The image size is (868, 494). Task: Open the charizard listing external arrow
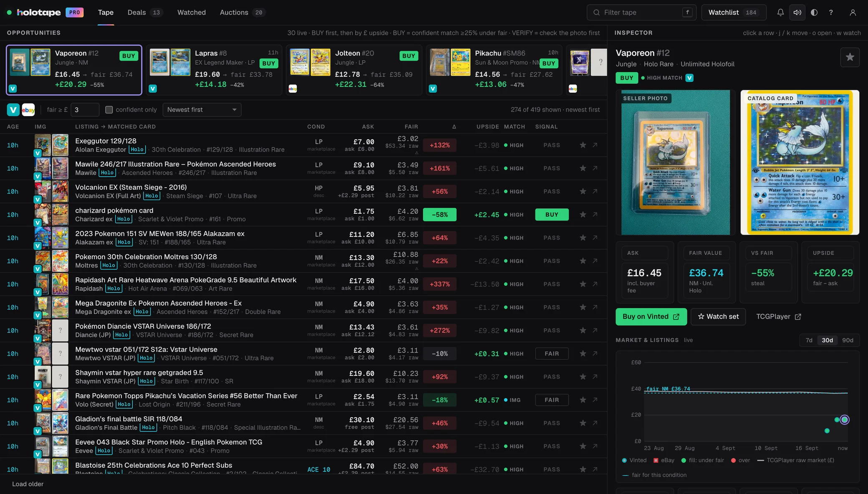pos(595,215)
